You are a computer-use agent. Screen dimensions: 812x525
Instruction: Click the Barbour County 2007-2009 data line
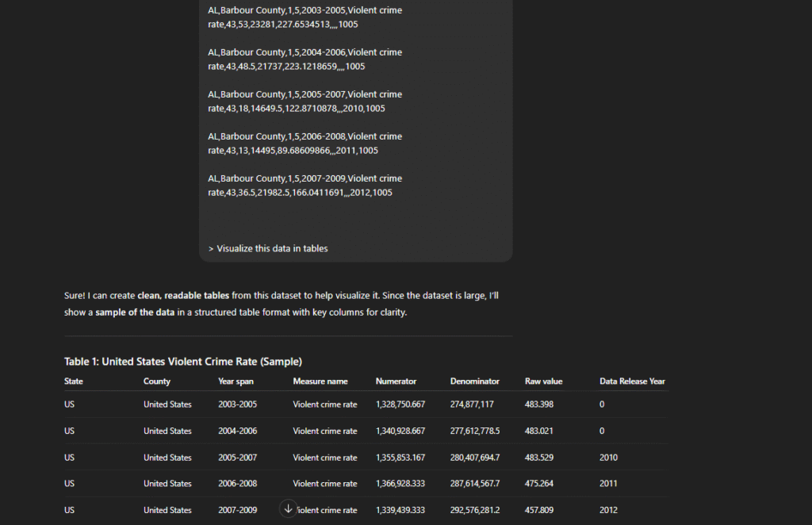304,186
